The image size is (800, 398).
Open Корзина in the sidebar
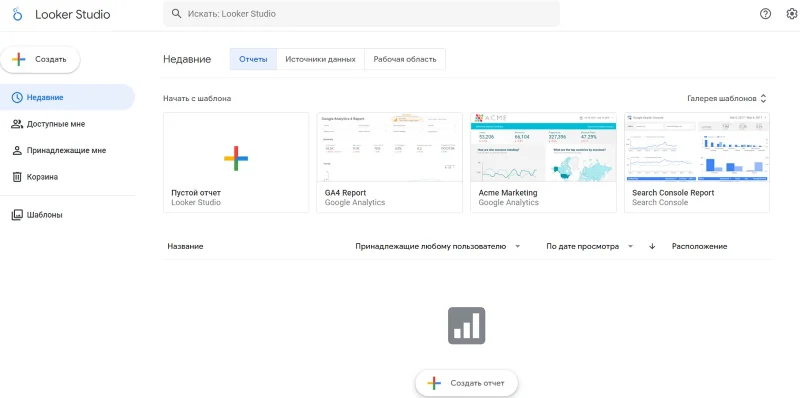tap(67, 177)
